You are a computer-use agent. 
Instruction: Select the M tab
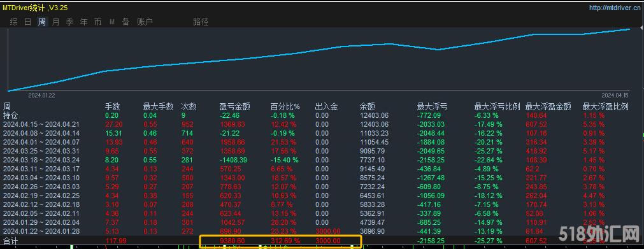point(111,22)
